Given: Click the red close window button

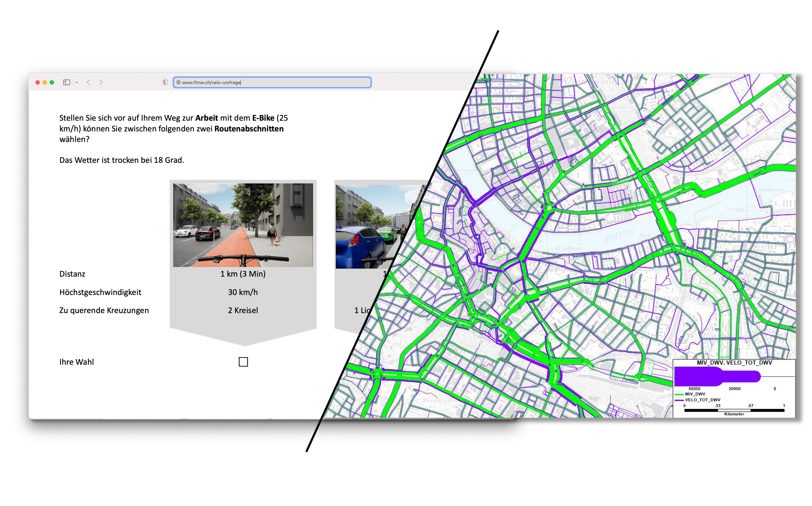Looking at the screenshot, I should [x=37, y=82].
